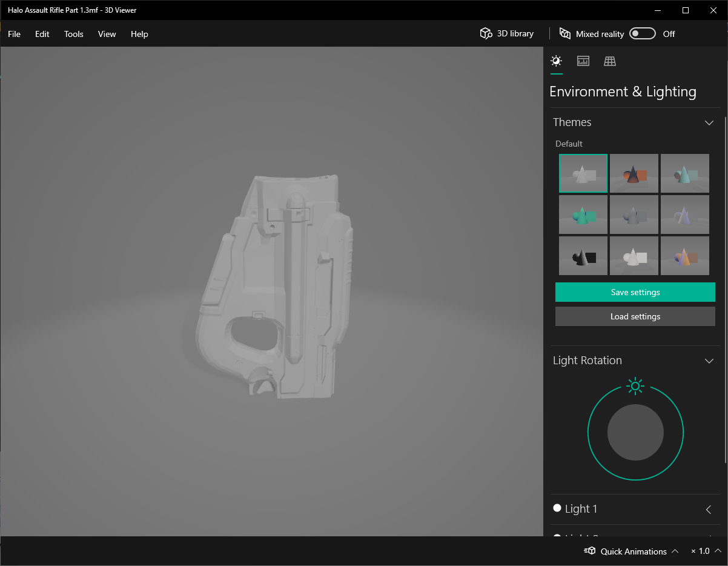Click the Environment & Lighting heading
The height and width of the screenshot is (566, 728).
623,92
